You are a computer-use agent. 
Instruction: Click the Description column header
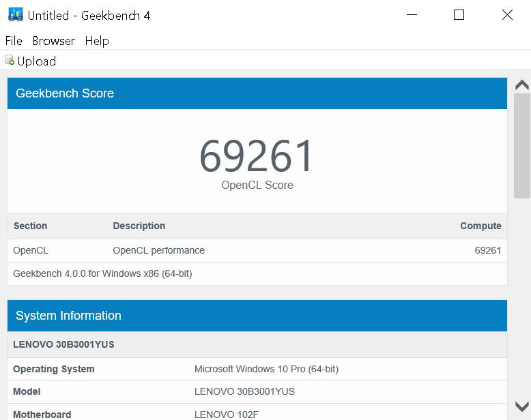click(x=139, y=226)
